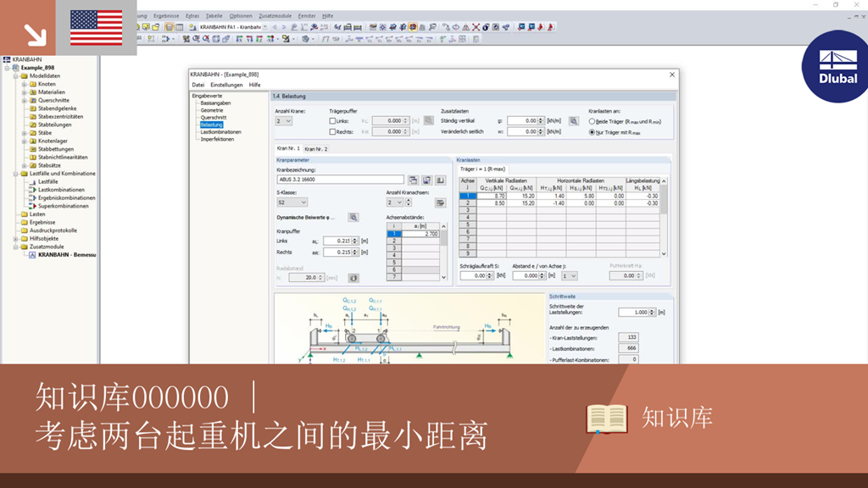Image resolution: width=868 pixels, height=488 pixels.
Task: Open the Ergebnisse menu in main menu bar
Action: pyautogui.click(x=166, y=16)
